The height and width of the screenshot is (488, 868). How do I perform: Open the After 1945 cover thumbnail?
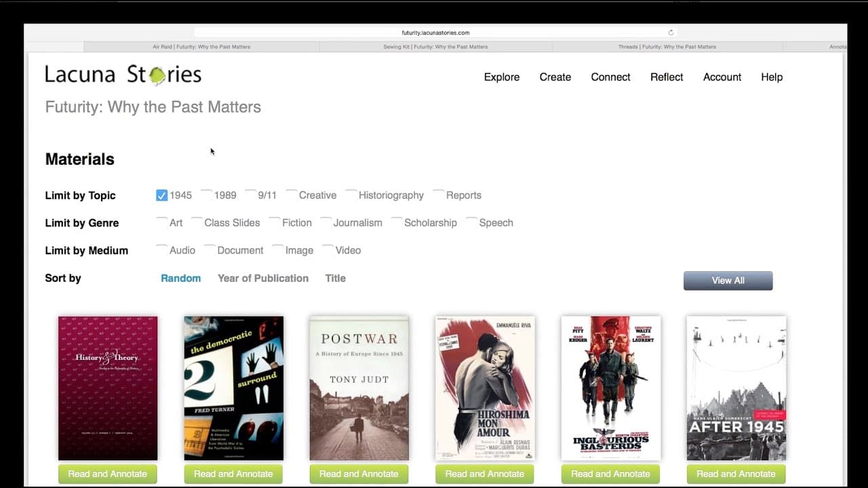click(736, 388)
